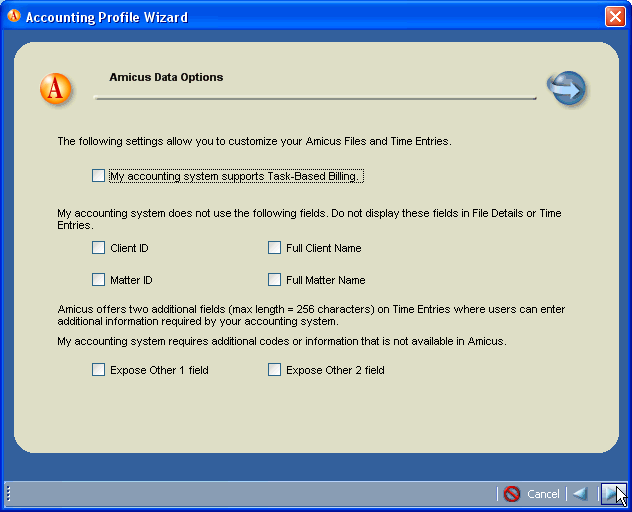The width and height of the screenshot is (632, 512).
Task: Enable Expose Other 1 field
Action: [98, 370]
